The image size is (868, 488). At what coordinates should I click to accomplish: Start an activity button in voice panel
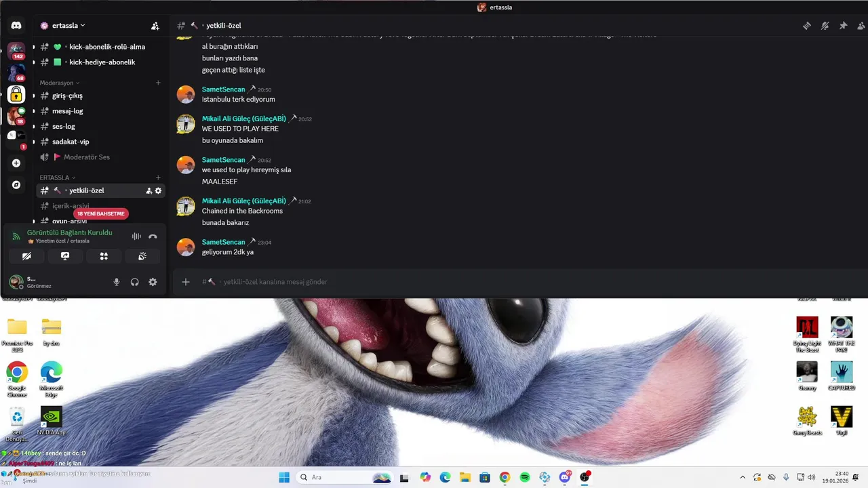click(104, 256)
